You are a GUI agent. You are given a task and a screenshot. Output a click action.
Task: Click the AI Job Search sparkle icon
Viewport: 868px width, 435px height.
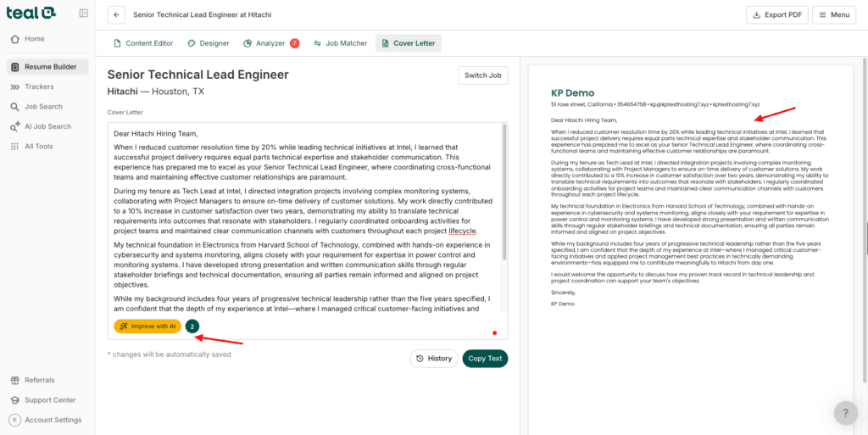[x=15, y=126]
